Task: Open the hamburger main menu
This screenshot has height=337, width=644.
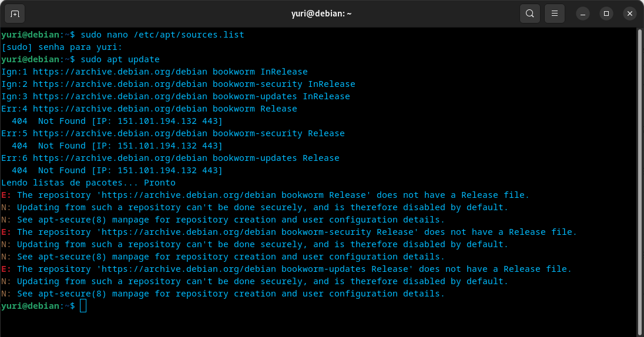Action: 554,14
